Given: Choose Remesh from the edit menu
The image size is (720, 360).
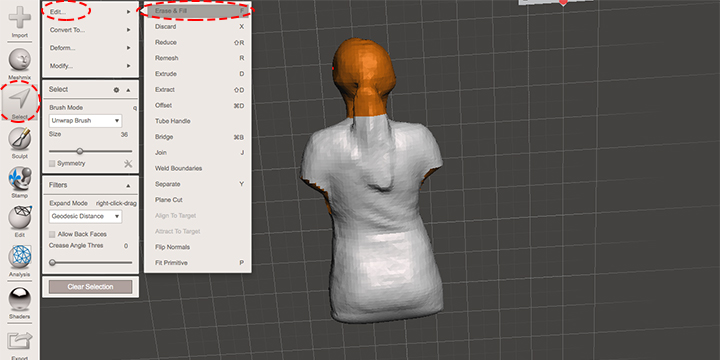Looking at the screenshot, I should coord(197,58).
